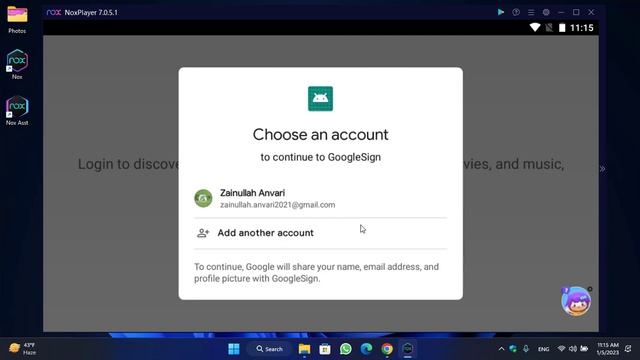The height and width of the screenshot is (360, 640).
Task: Open the Nox desktop shortcut
Action: [x=17, y=64]
